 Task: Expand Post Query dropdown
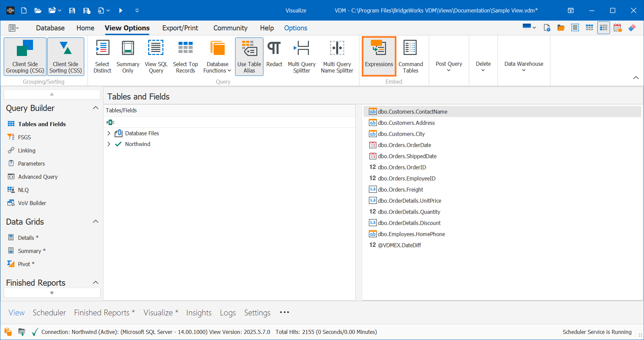[449, 66]
